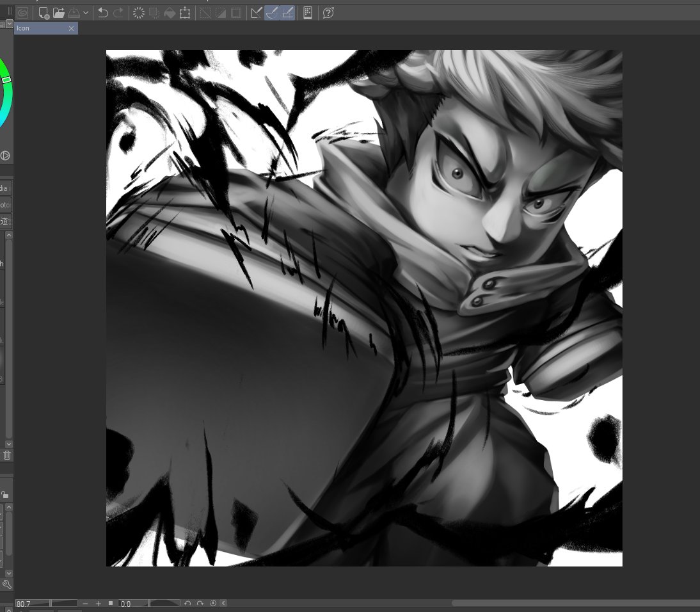Rotate canvas left
The width and height of the screenshot is (700, 612).
[x=187, y=604]
